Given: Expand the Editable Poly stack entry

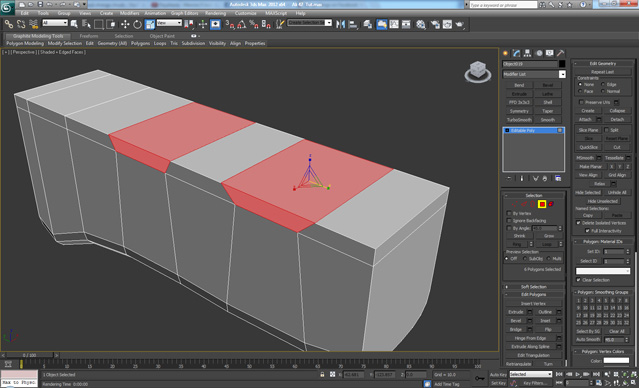Looking at the screenshot, I should [507, 130].
